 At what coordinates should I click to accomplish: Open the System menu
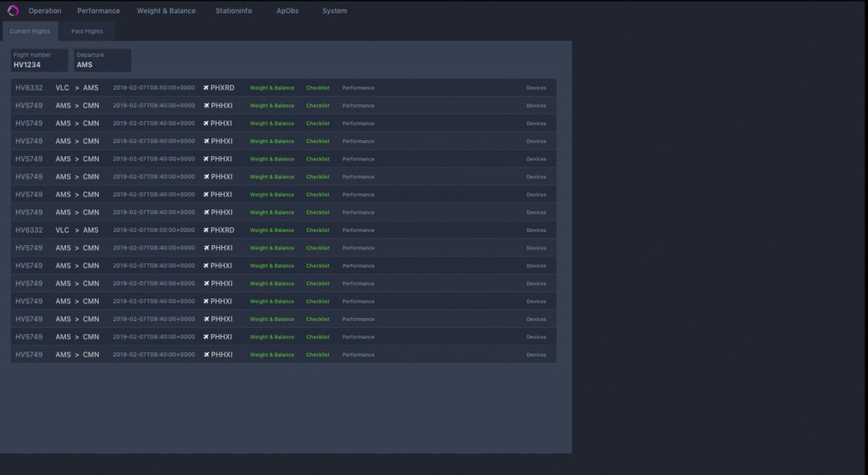[x=335, y=11]
